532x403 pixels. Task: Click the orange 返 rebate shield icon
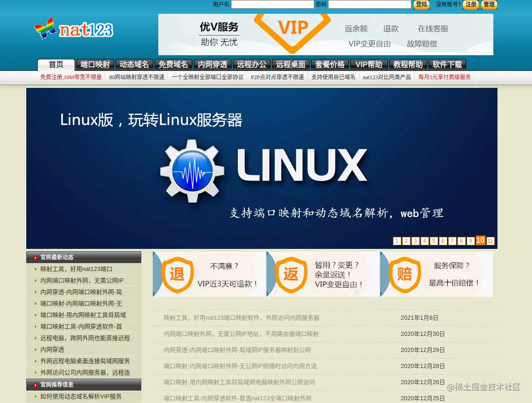(x=291, y=275)
